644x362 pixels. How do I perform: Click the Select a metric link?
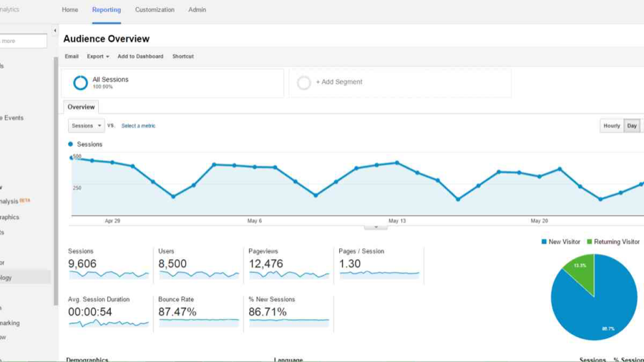[138, 126]
